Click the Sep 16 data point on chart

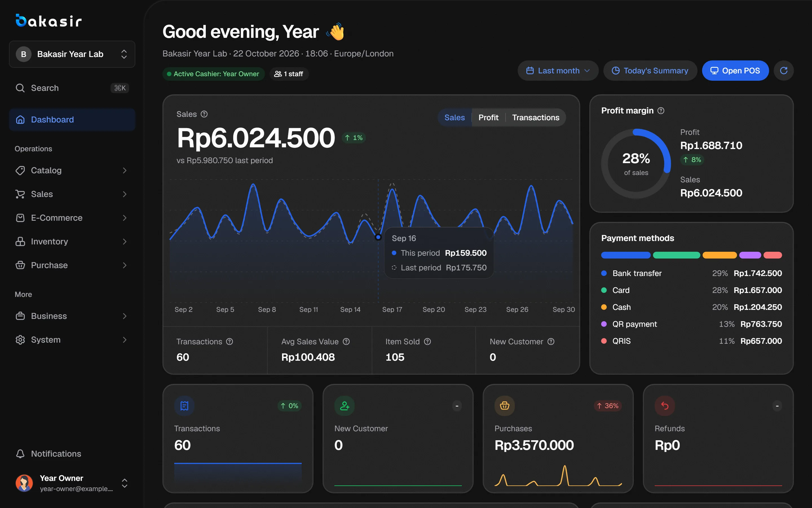pyautogui.click(x=378, y=237)
